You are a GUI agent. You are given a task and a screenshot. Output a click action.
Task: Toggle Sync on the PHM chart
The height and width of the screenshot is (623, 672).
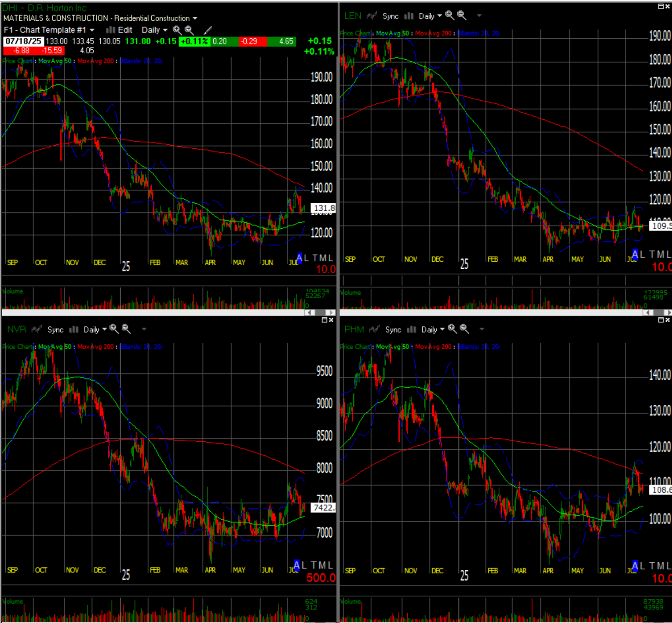[x=393, y=330]
